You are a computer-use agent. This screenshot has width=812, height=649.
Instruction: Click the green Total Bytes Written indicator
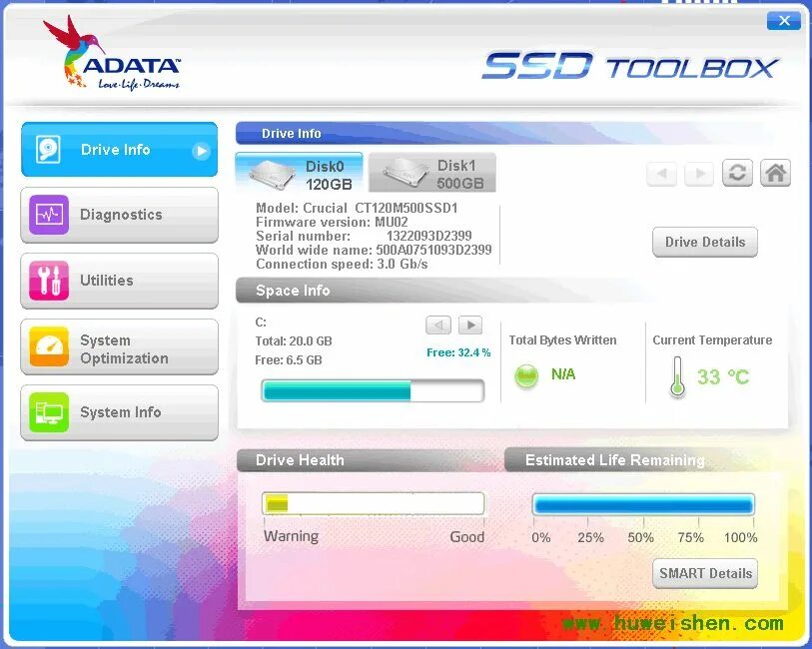pos(526,375)
